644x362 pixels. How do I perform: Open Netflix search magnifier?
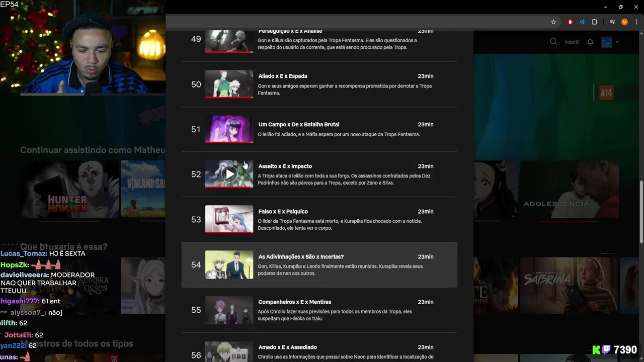click(x=553, y=42)
